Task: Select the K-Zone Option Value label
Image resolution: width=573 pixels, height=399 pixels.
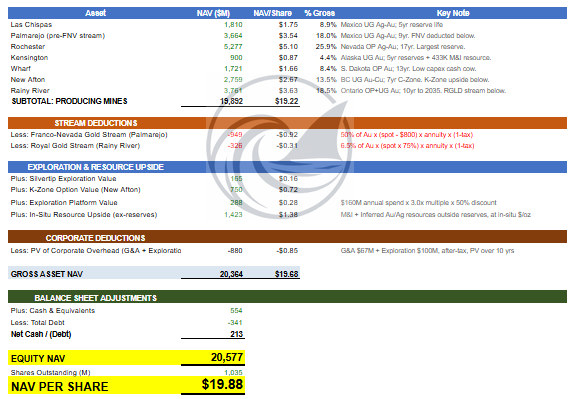Action: click(75, 189)
